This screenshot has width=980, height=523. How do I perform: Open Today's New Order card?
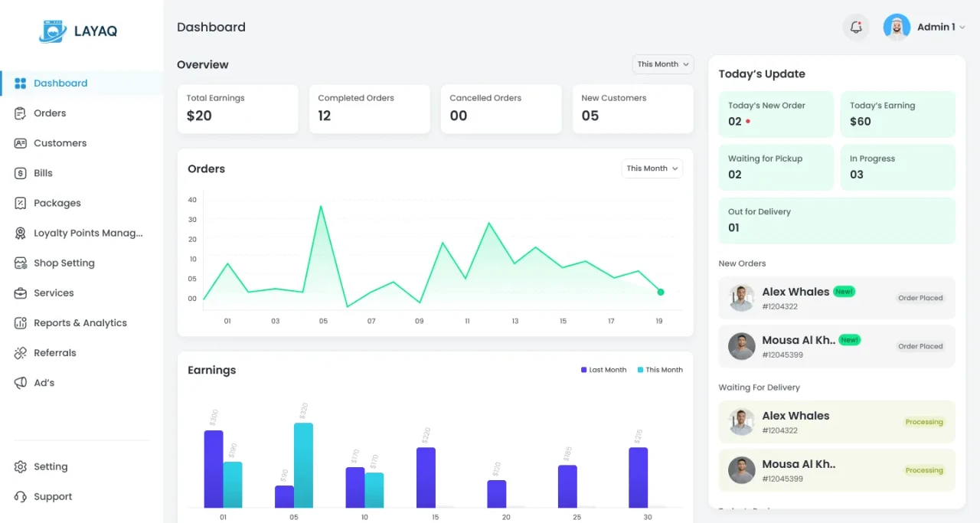(x=776, y=115)
